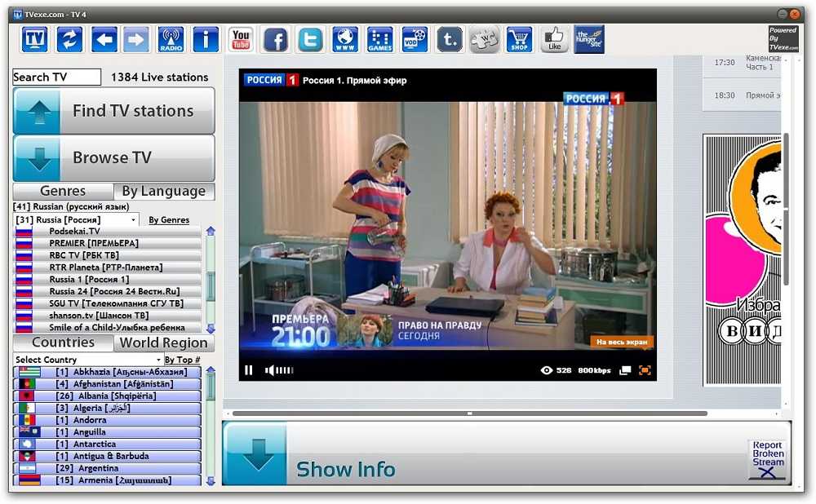Select RTR Planeta station
Image resolution: width=816 pixels, height=504 pixels.
(107, 267)
